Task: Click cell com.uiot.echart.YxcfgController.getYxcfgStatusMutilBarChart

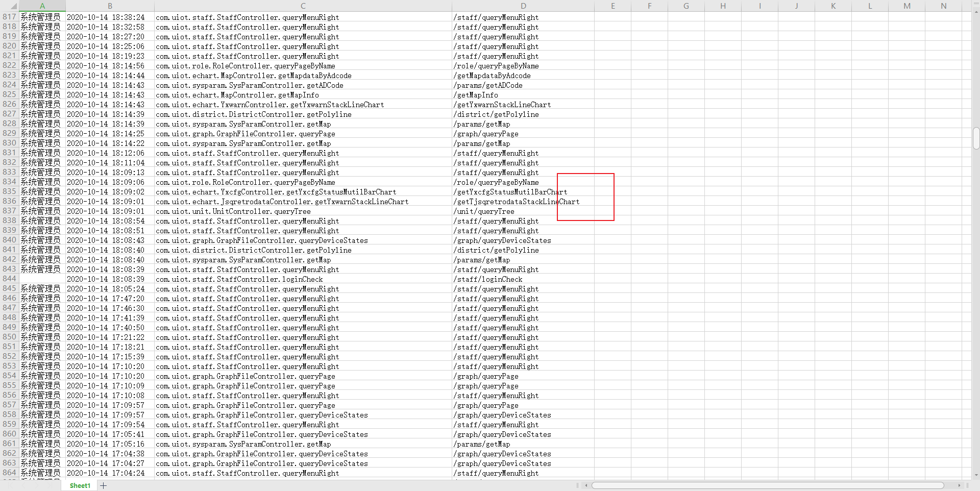Action: (303, 192)
